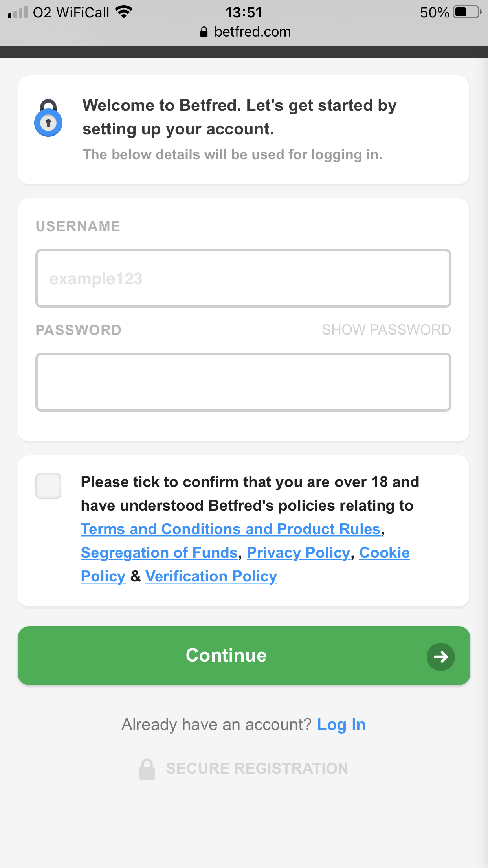The image size is (488, 868).
Task: Toggle Show Password
Action: (386, 330)
